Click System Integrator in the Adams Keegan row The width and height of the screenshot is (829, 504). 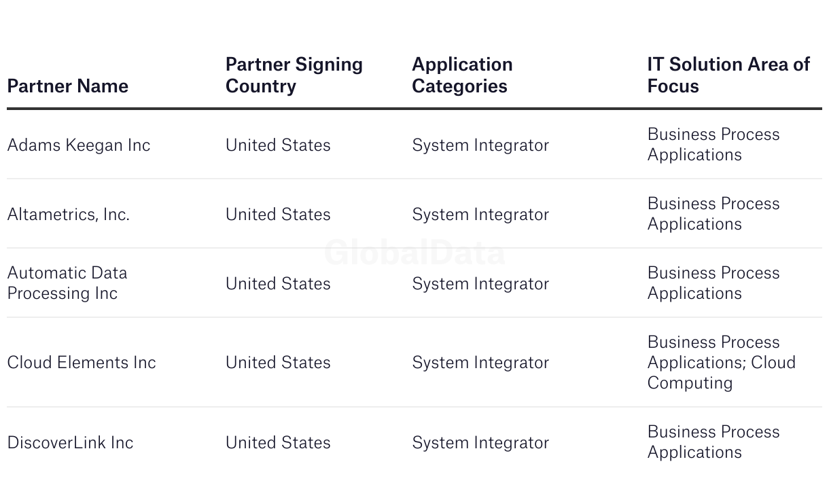480,145
